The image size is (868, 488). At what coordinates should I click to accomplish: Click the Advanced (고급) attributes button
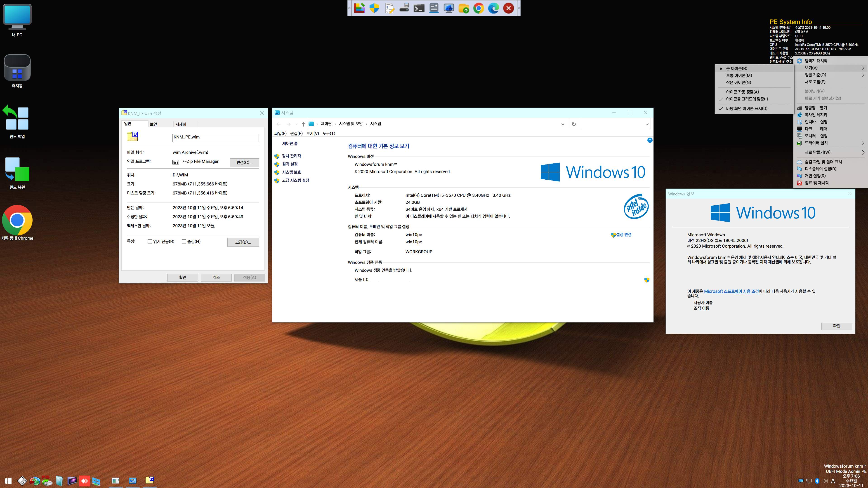243,242
